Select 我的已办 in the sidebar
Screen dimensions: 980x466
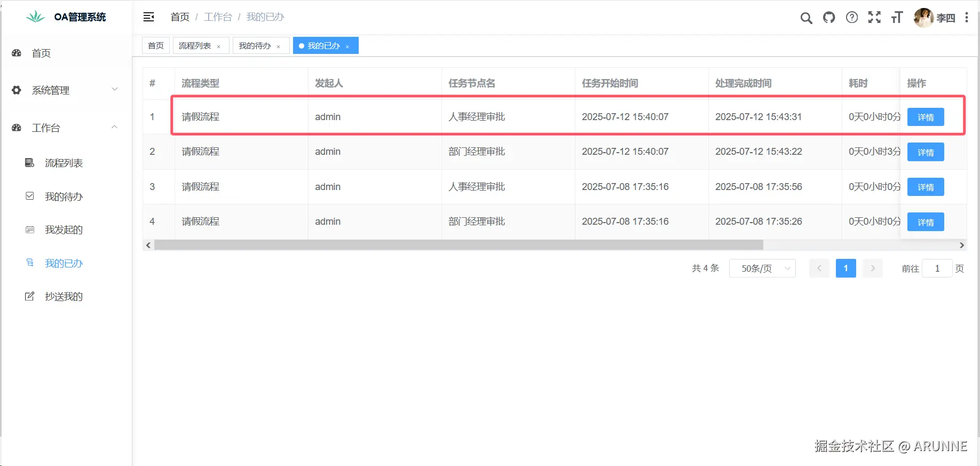click(x=66, y=263)
